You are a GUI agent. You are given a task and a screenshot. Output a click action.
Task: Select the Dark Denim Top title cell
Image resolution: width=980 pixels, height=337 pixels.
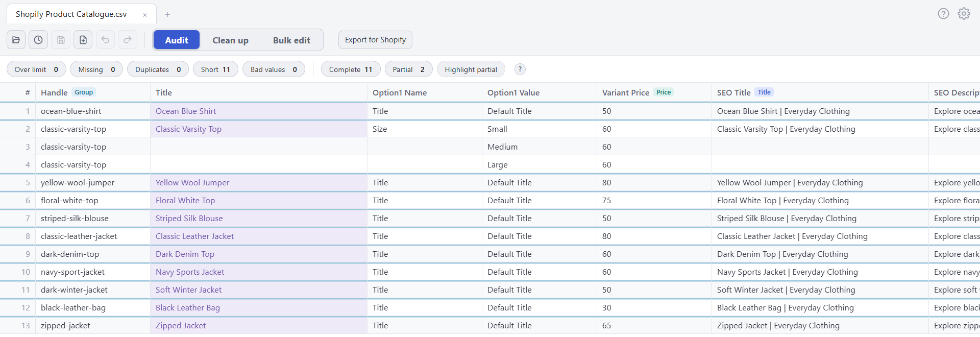[259, 254]
